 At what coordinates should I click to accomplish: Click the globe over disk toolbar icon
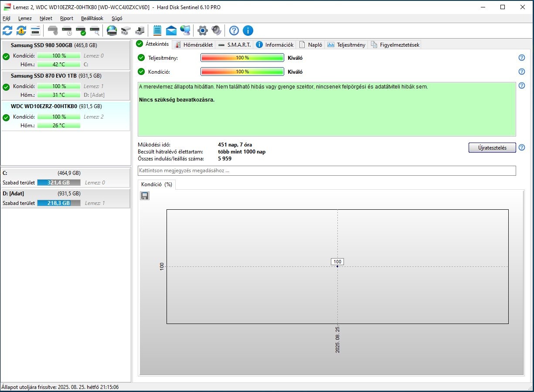(x=112, y=31)
